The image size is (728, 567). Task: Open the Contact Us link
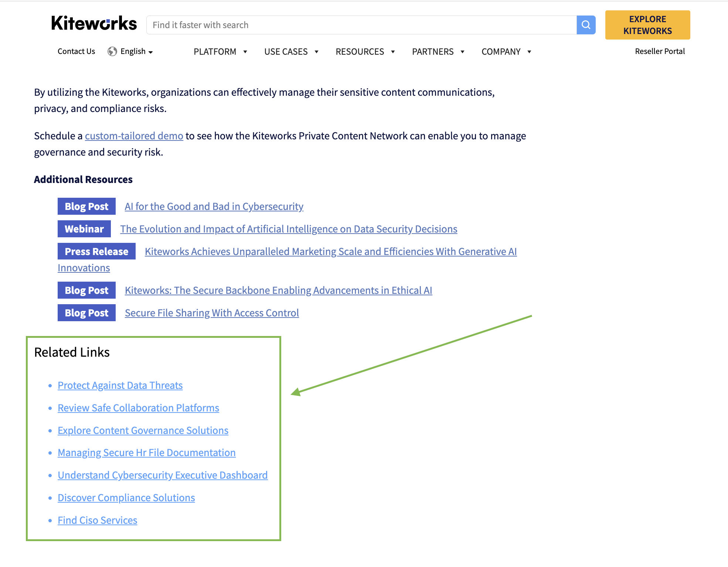[x=76, y=51]
